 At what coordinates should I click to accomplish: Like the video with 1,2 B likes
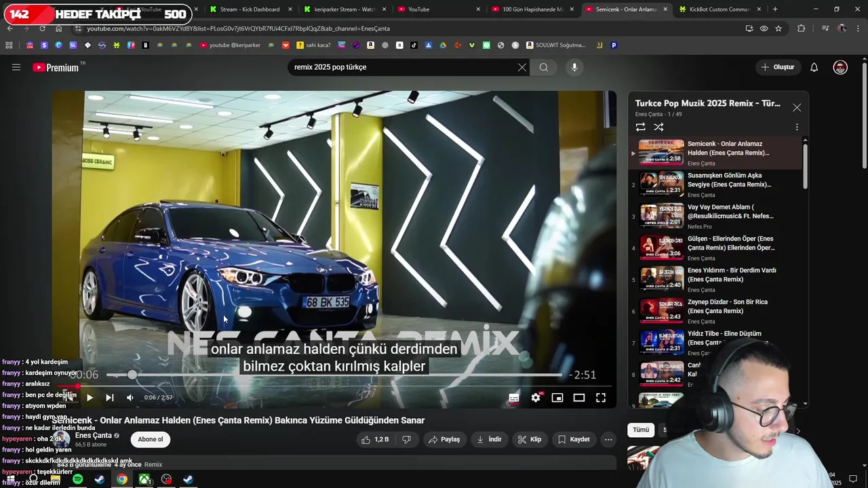[x=375, y=439]
